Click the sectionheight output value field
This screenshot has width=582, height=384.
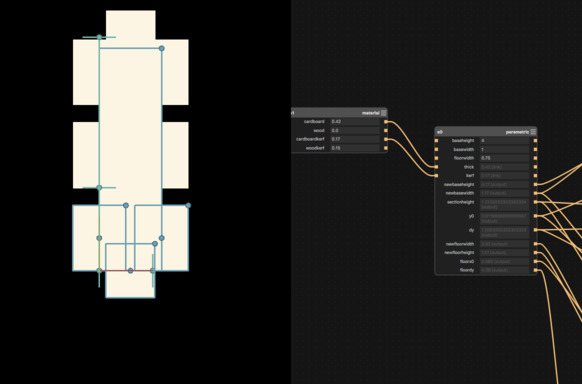pyautogui.click(x=504, y=204)
